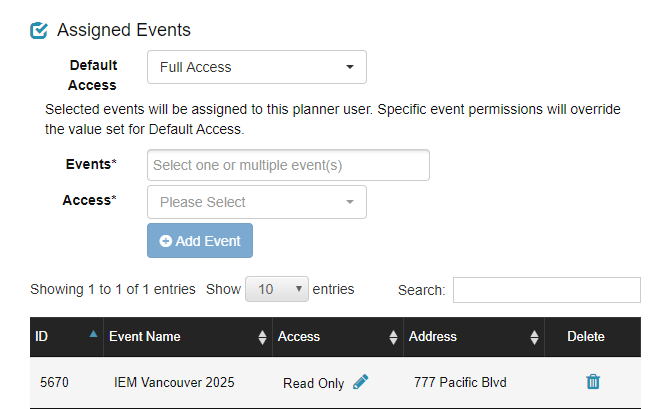The height and width of the screenshot is (409, 671).
Task: Sort by Access column arrows
Action: (x=393, y=337)
